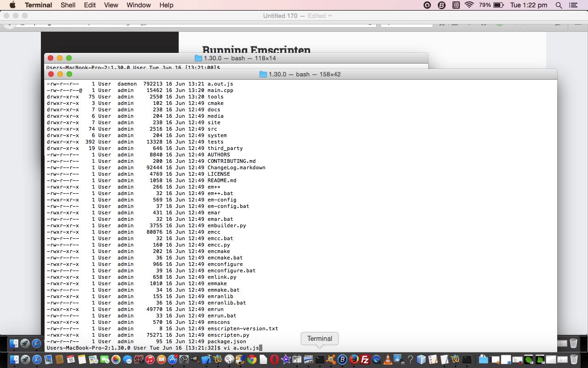Image resolution: width=588 pixels, height=368 pixels.
Task: Launch Safari from the Dock
Action: tap(37, 359)
